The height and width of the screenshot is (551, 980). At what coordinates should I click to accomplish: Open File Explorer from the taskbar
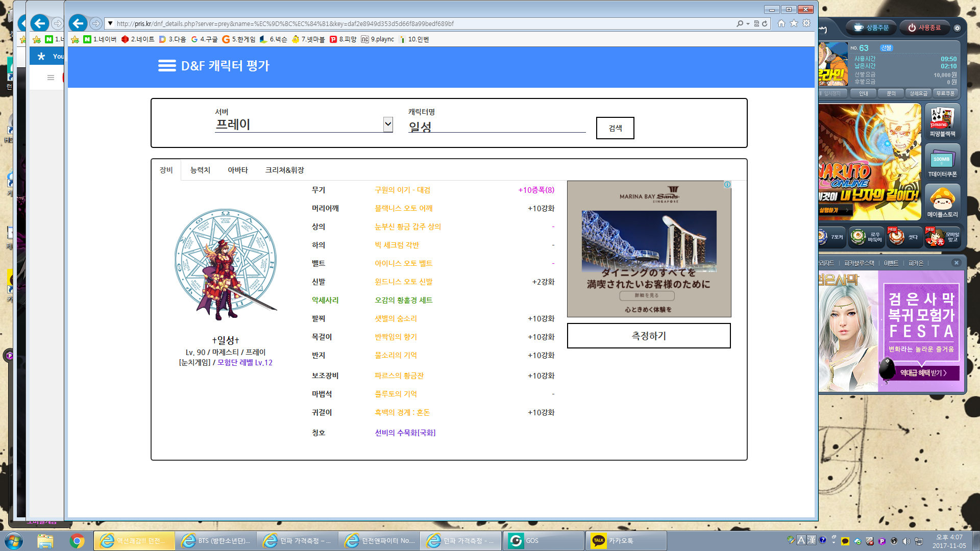coord(45,541)
